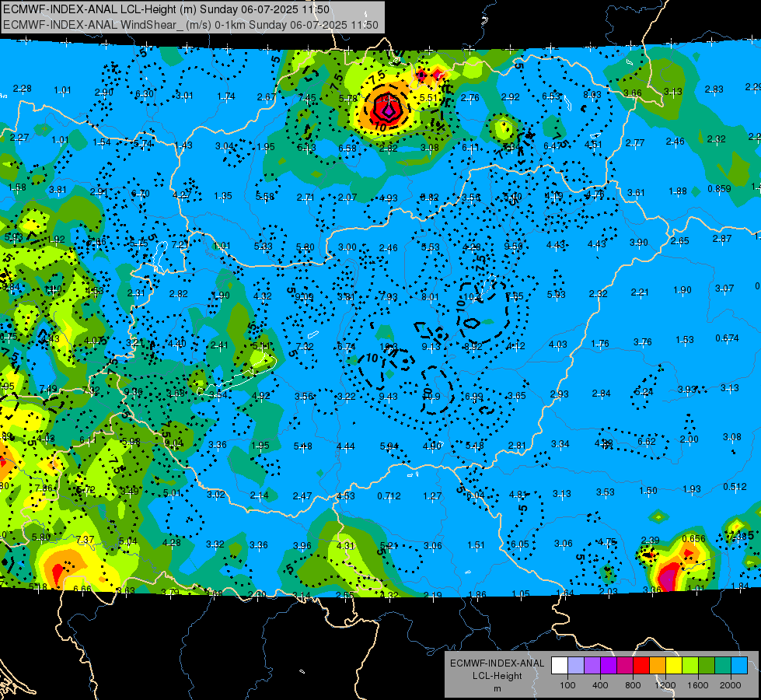Click the wind shear value '1.76'
This screenshot has width=761, height=700.
tap(600, 344)
